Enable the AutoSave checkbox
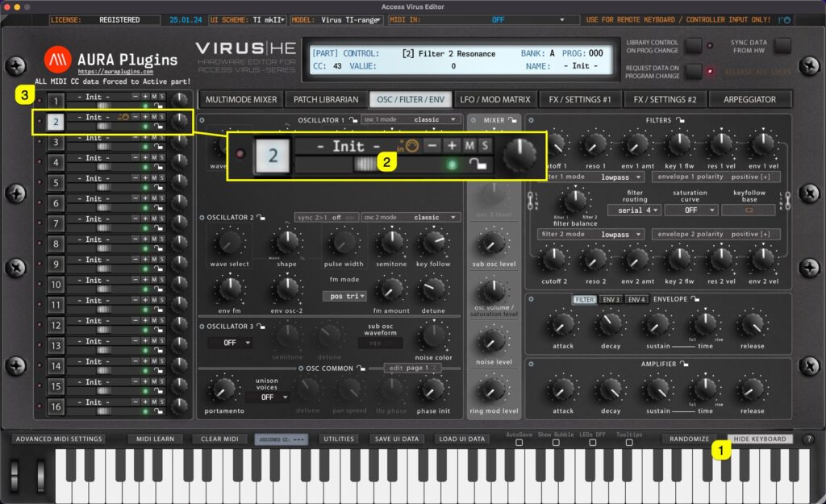Viewport: 826px width, 504px height. (519, 442)
